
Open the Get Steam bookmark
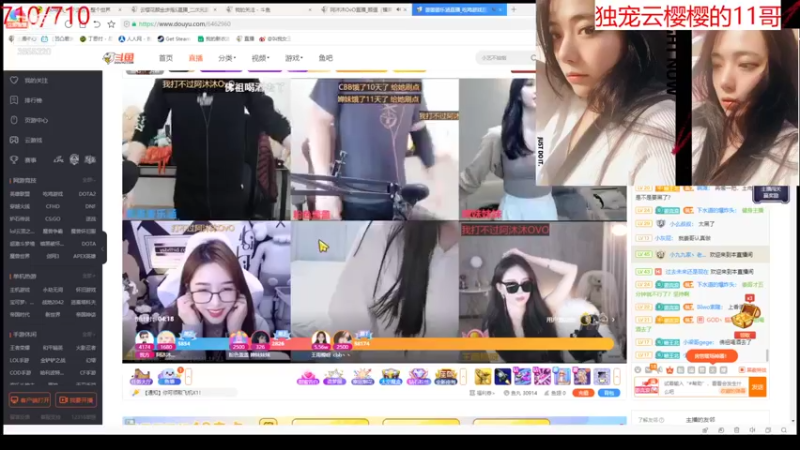(174, 39)
